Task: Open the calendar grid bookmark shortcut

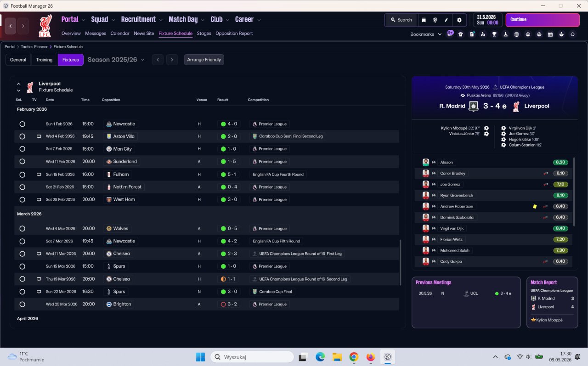Action: (550, 34)
